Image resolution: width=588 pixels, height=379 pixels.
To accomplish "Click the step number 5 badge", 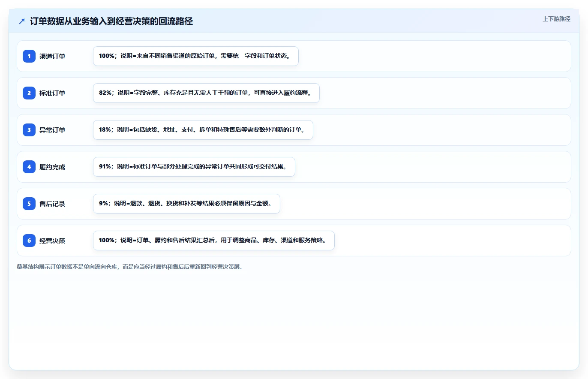I will [29, 204].
